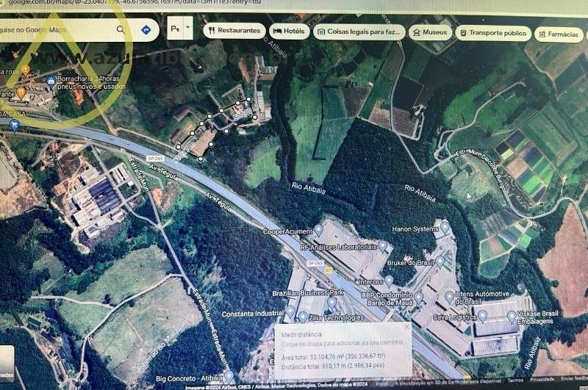Open the Termos link in footer
The width and height of the screenshot is (588, 390).
coord(515,380)
